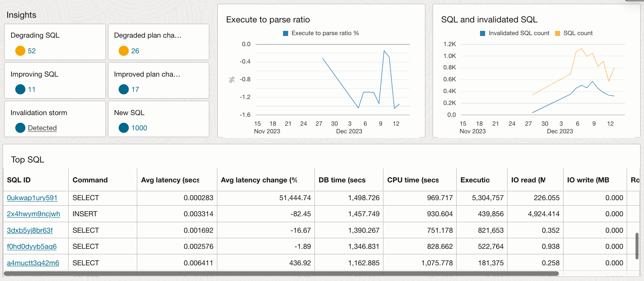This screenshot has width=644, height=281.
Task: Toggle Invalidated SQL count legend swatch
Action: (483, 33)
